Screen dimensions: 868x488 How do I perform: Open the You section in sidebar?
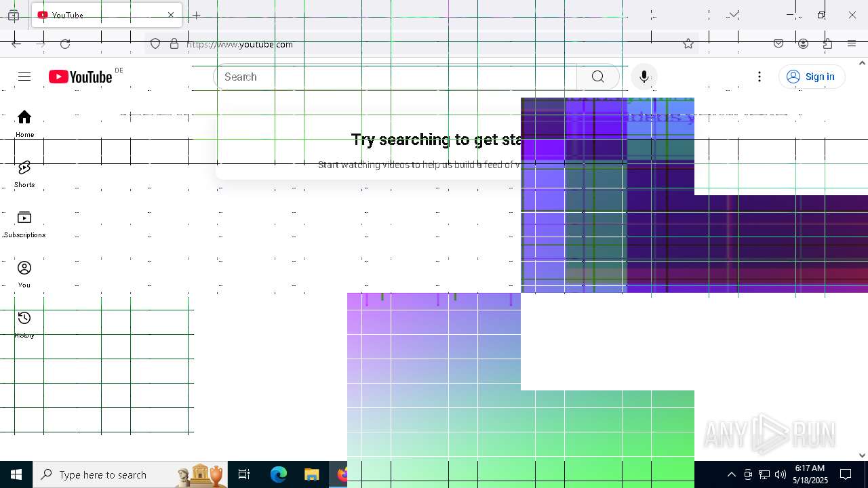pyautogui.click(x=24, y=274)
